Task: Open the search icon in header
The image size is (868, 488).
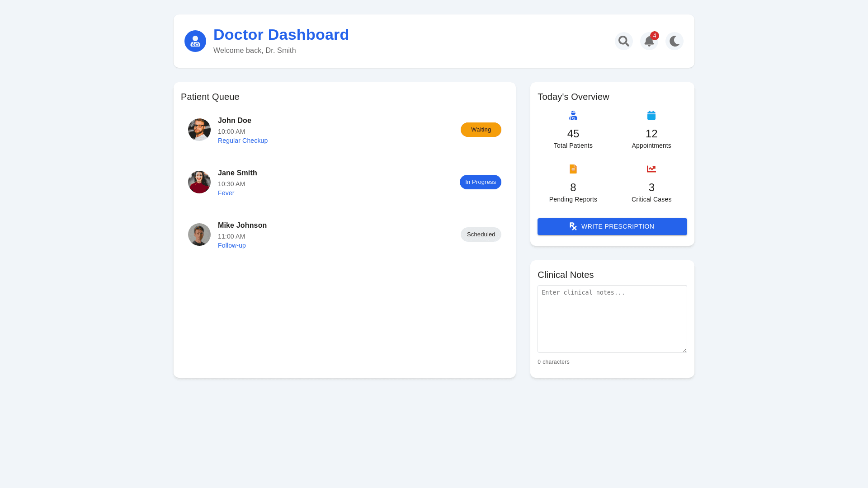Action: (623, 41)
